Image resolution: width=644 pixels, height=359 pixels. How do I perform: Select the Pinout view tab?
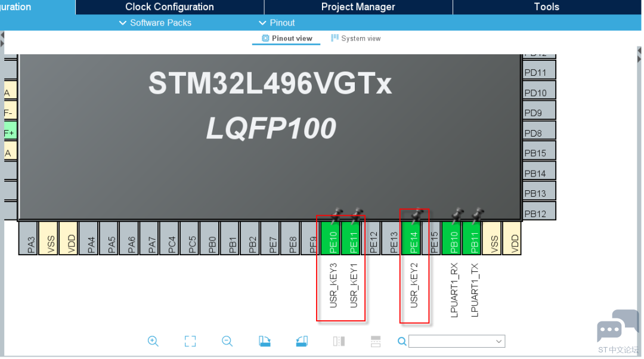point(287,38)
